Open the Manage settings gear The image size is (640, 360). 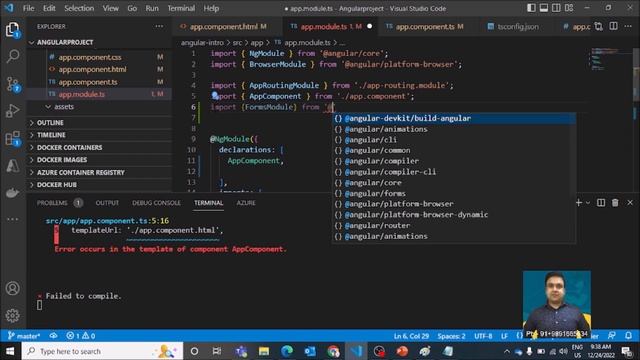13,315
